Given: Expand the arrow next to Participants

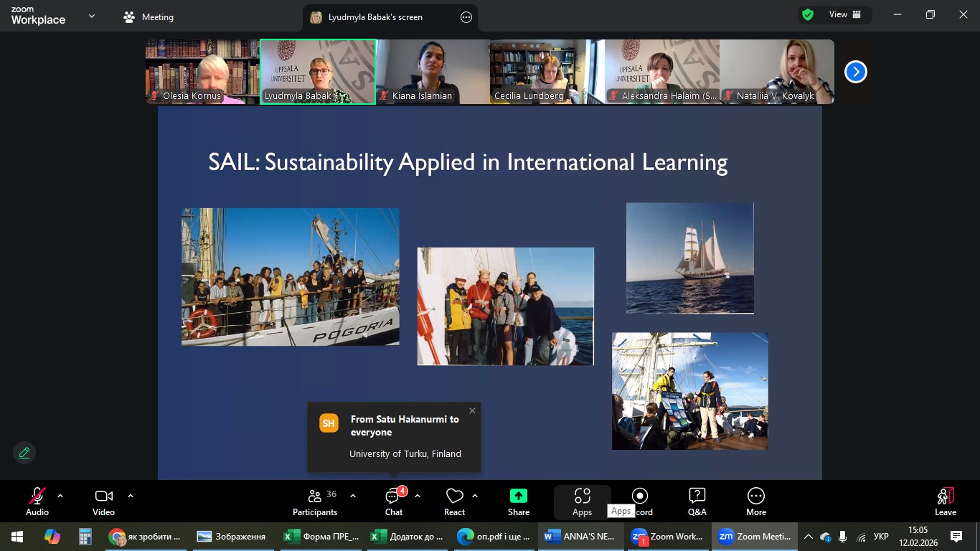Looking at the screenshot, I should point(353,496).
